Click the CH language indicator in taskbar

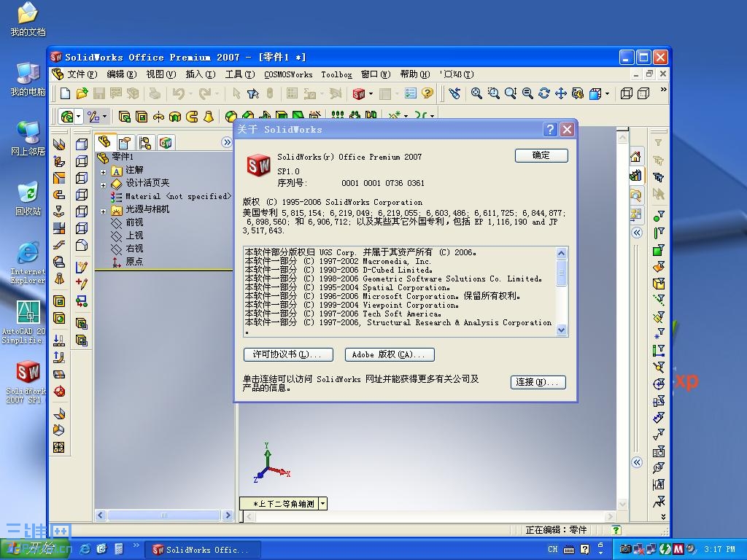coord(553,549)
